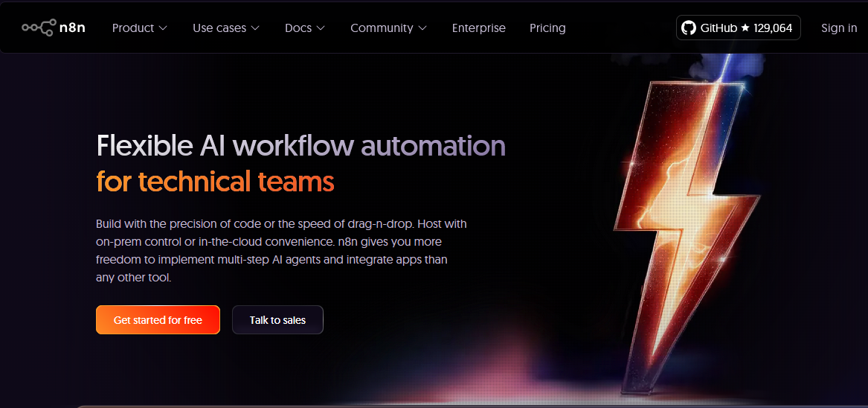Click the n8n wordmark text

[x=72, y=28]
